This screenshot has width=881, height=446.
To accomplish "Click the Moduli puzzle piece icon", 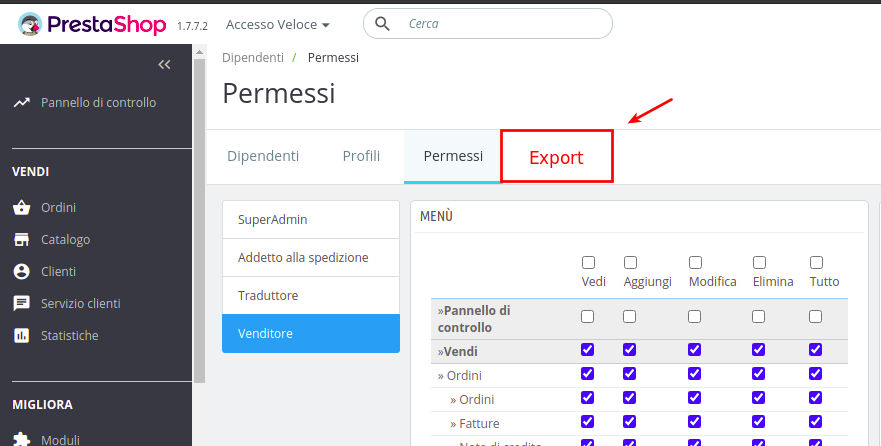I will pyautogui.click(x=21, y=439).
